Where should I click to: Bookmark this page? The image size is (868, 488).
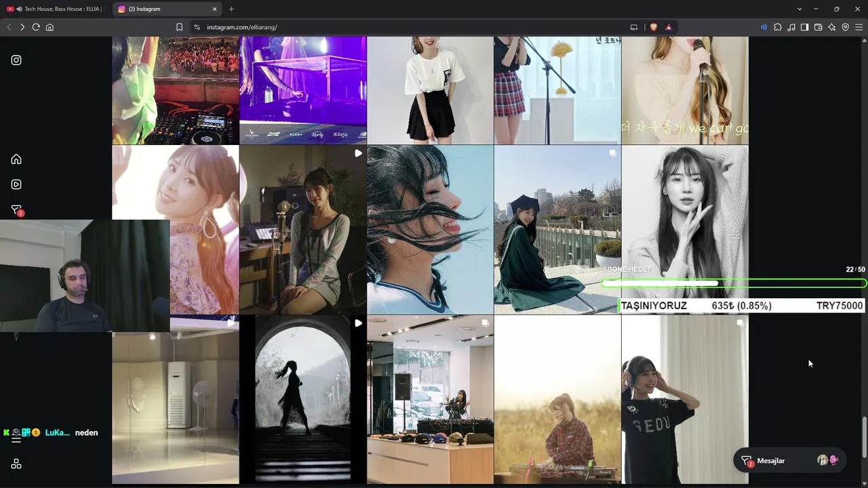179,27
